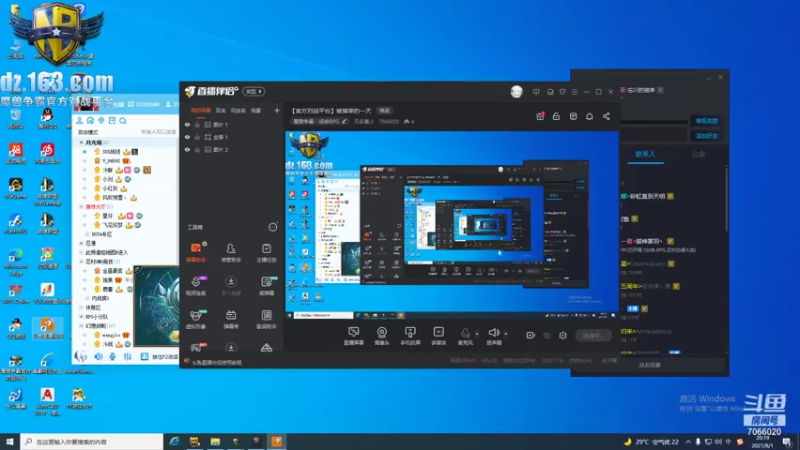Click the 添加好友 button in the right window
The height and width of the screenshot is (450, 800).
click(x=707, y=136)
